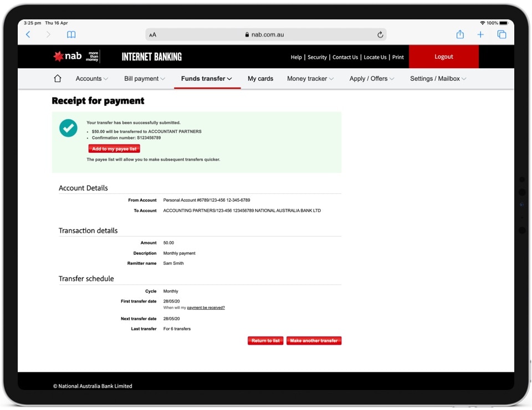Open a new tab with plus icon
The height and width of the screenshot is (410, 532).
480,34
